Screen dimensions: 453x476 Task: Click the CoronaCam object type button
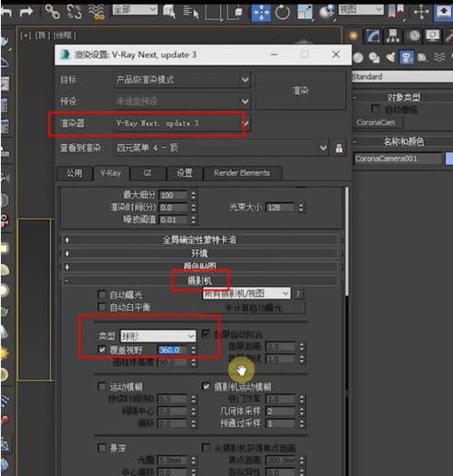click(376, 122)
